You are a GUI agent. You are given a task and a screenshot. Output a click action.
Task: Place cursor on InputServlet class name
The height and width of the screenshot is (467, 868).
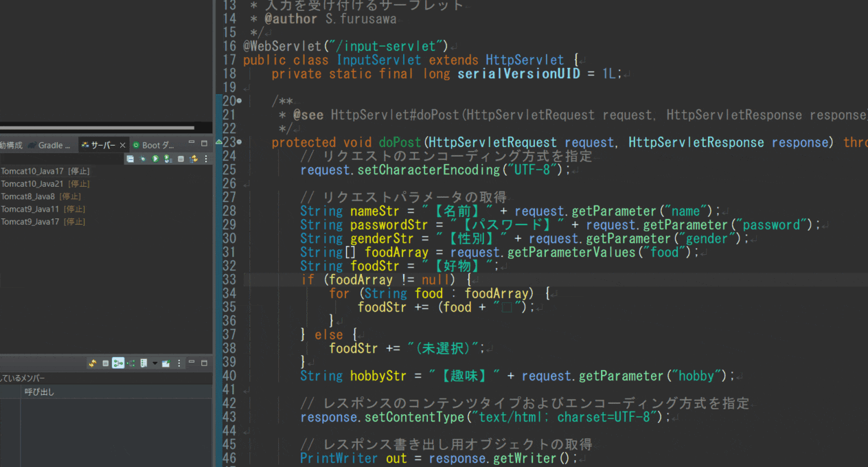coord(378,60)
